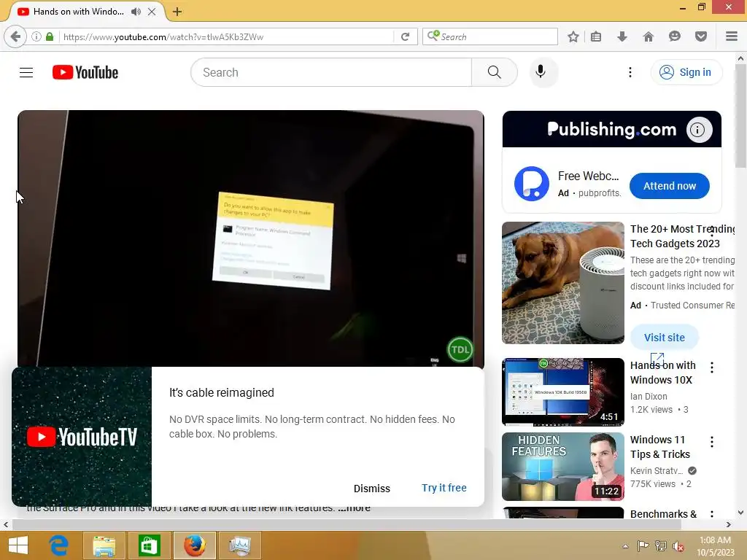Click Hands on with Windows 10X title
The height and width of the screenshot is (560, 747).
click(662, 373)
